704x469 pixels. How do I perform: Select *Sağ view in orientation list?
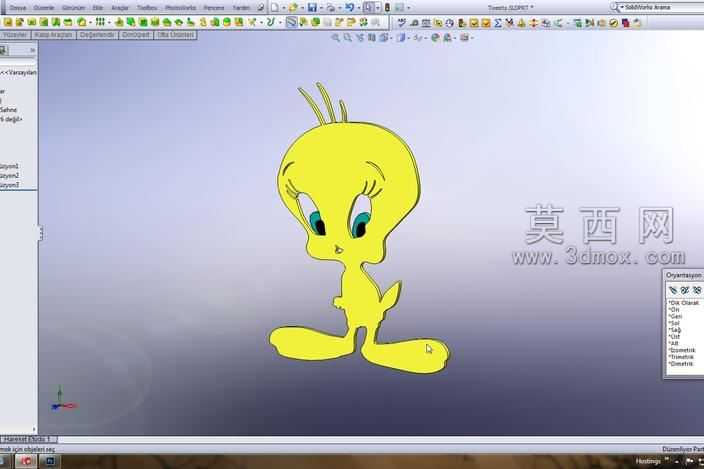(674, 330)
